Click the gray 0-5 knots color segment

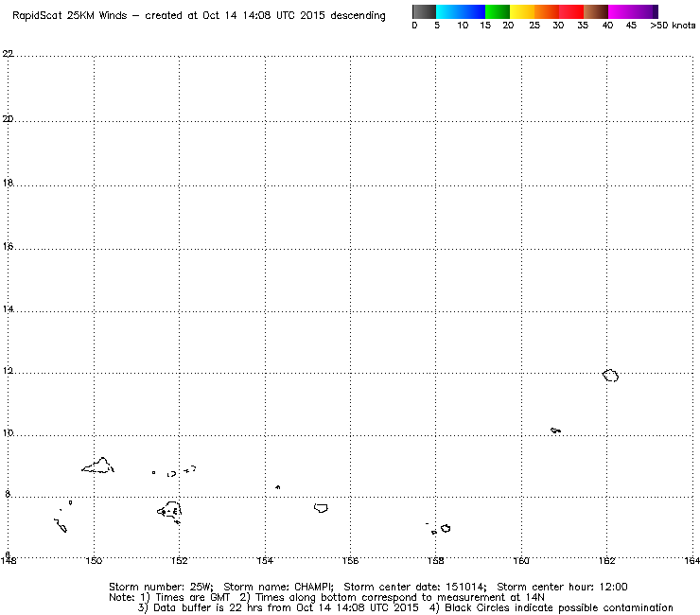pos(424,11)
